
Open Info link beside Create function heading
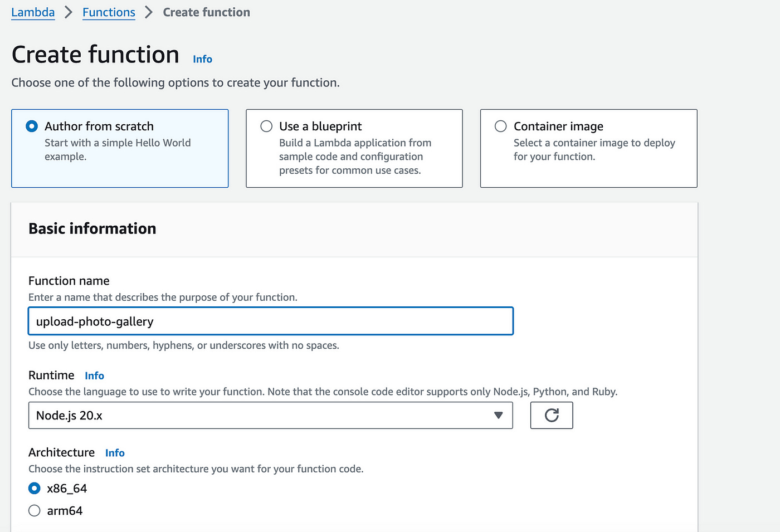click(202, 59)
